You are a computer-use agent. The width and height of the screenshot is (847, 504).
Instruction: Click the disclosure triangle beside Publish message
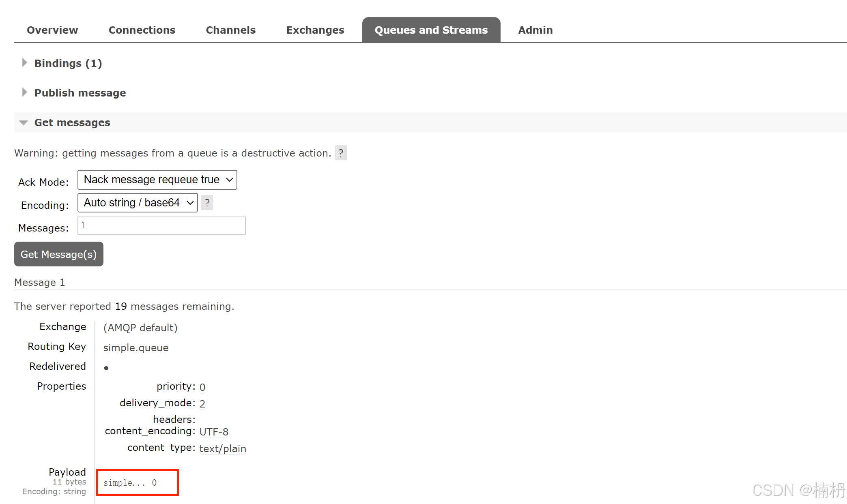point(24,92)
